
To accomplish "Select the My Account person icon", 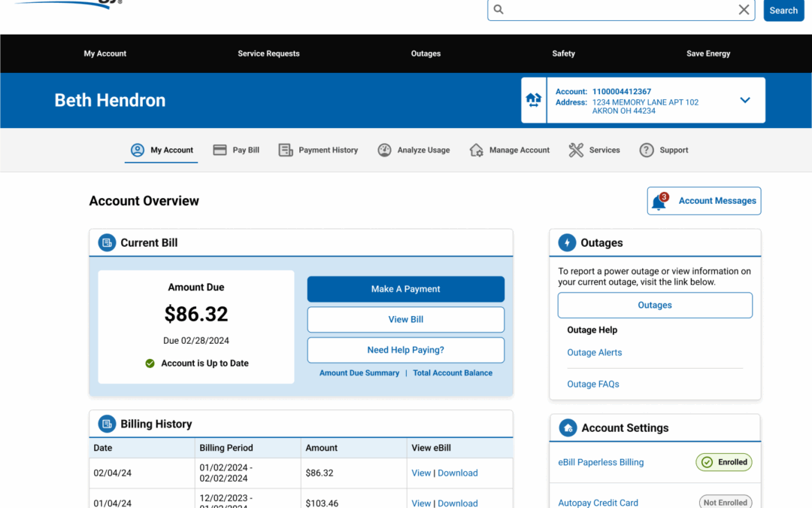I will (137, 150).
